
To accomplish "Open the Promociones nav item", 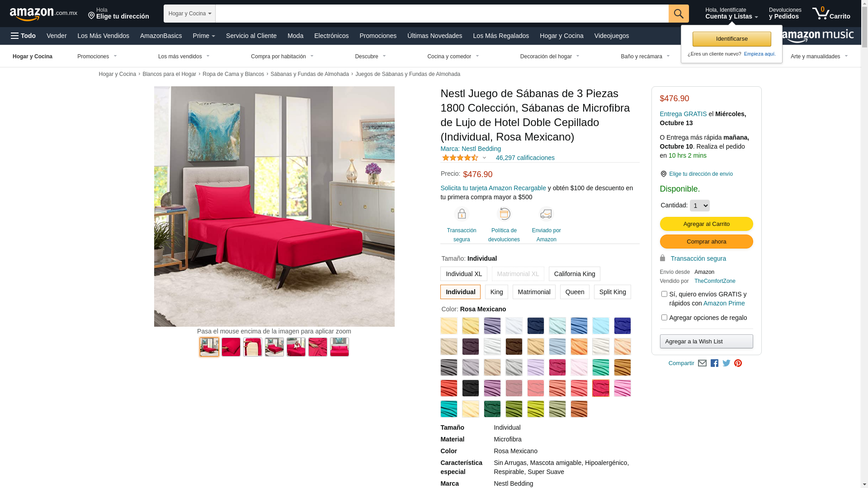I will point(378,36).
